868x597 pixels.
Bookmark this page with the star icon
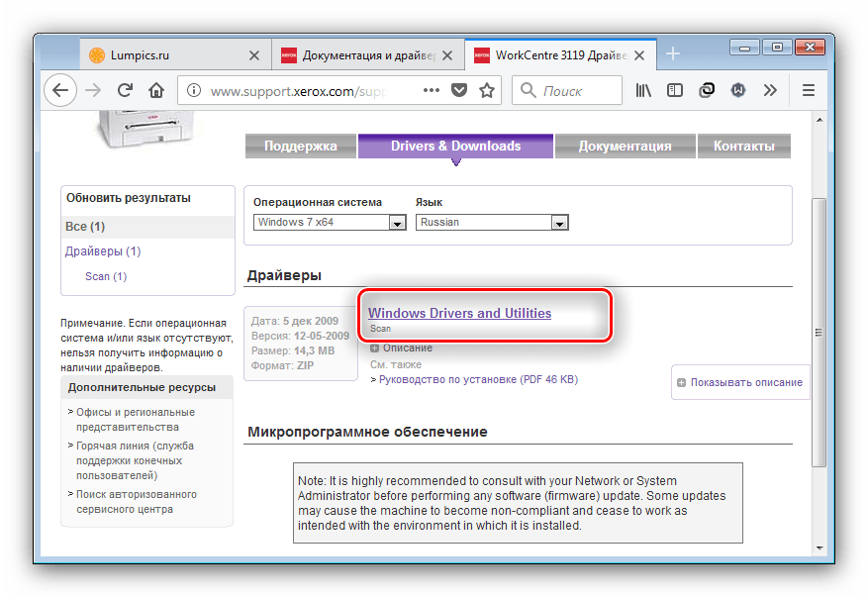[487, 91]
